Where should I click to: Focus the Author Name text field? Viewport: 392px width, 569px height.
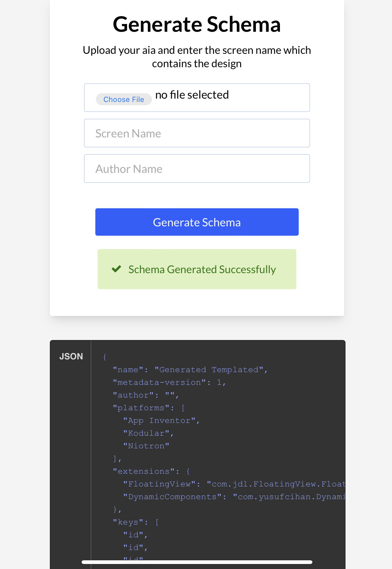pos(197,168)
